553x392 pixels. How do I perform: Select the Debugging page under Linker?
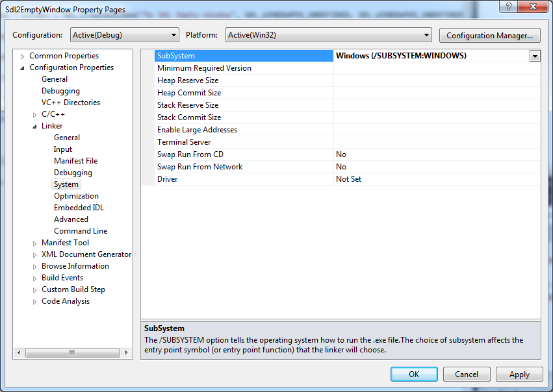pos(73,172)
